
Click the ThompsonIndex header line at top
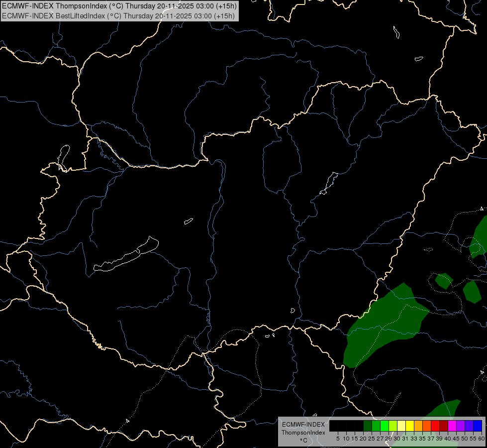[119, 5]
